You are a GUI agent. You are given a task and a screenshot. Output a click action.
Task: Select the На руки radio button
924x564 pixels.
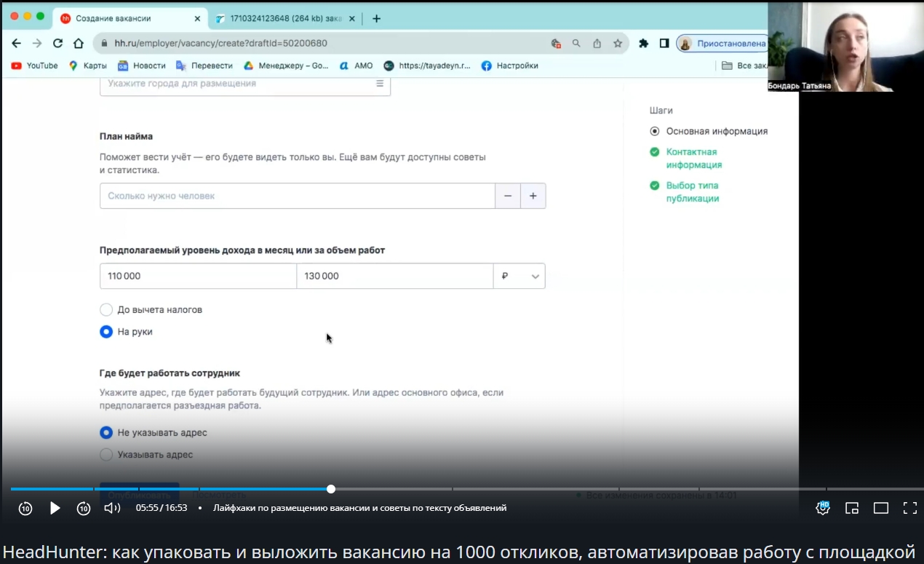point(106,331)
